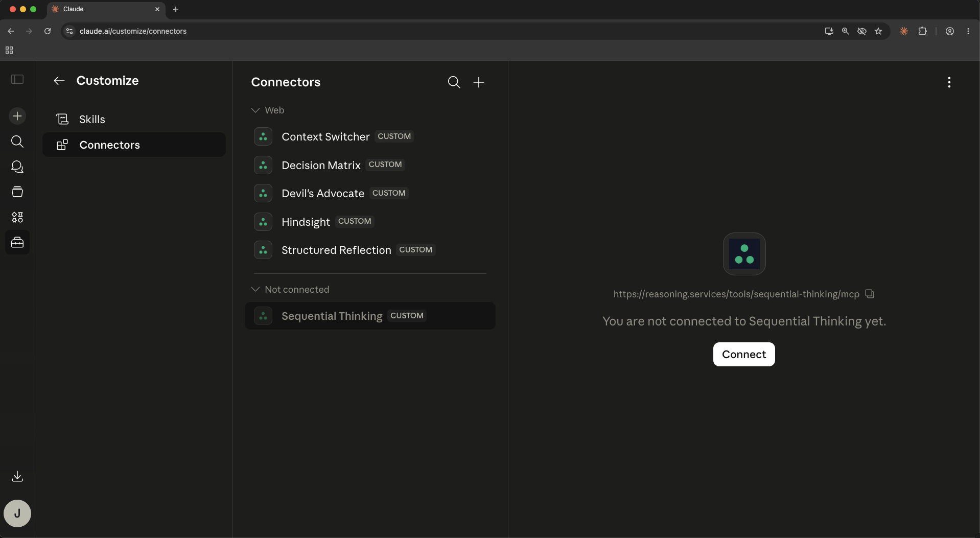This screenshot has width=980, height=538.
Task: Select the Sequential Thinking connector row
Action: pos(370,316)
